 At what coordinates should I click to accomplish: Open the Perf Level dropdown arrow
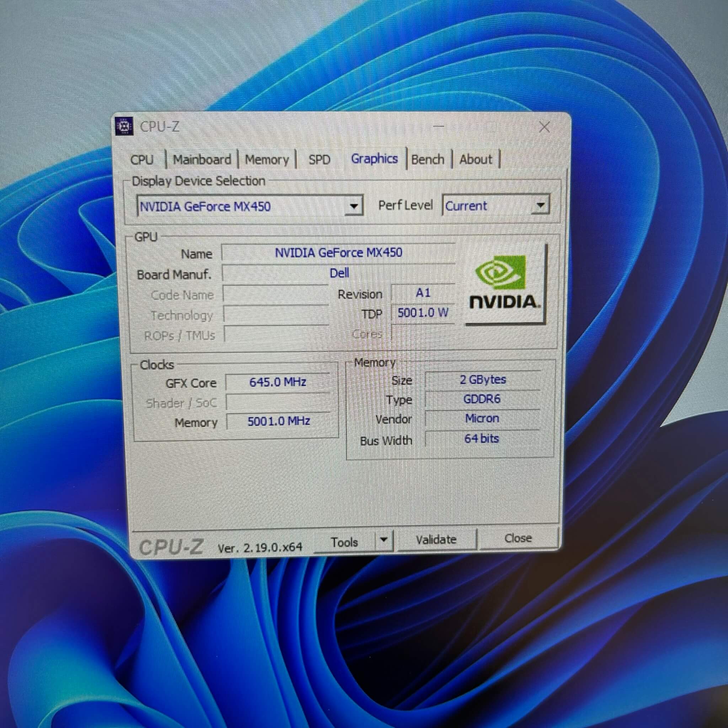(x=540, y=205)
